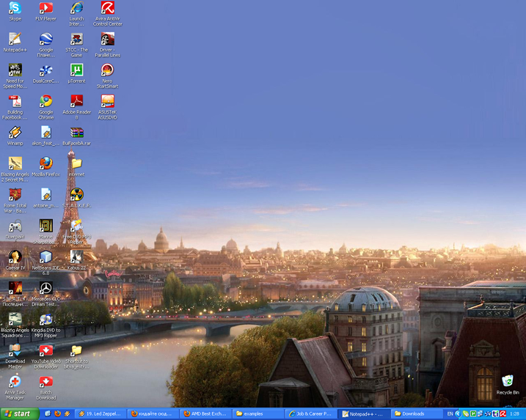The image size is (526, 420).
Task: Switch to the examples folder taskbar button
Action: 257,413
